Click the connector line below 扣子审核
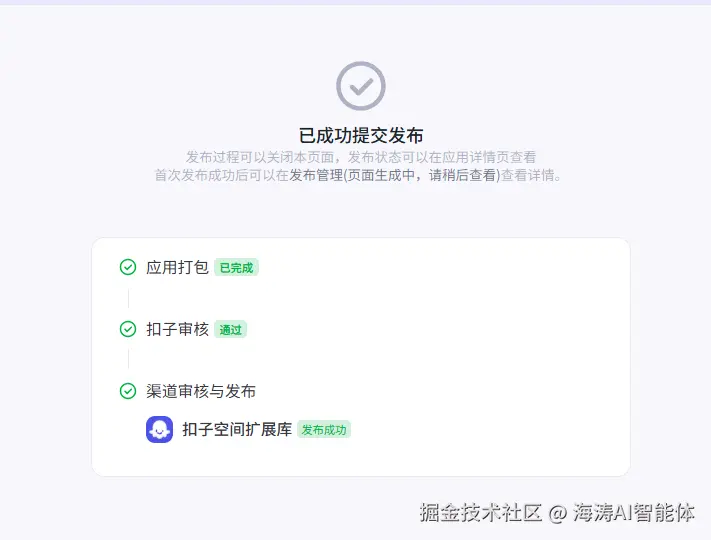The image size is (711, 540). coord(128,359)
